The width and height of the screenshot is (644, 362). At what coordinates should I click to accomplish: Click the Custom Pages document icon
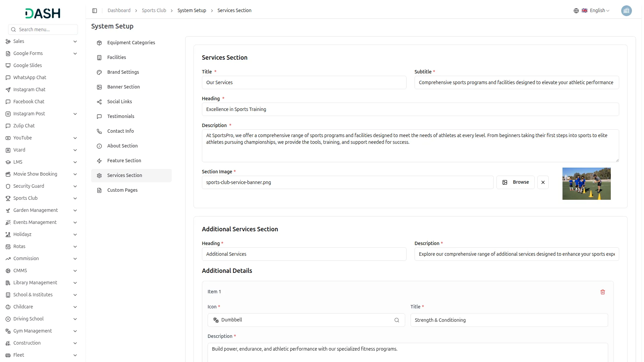pyautogui.click(x=99, y=190)
